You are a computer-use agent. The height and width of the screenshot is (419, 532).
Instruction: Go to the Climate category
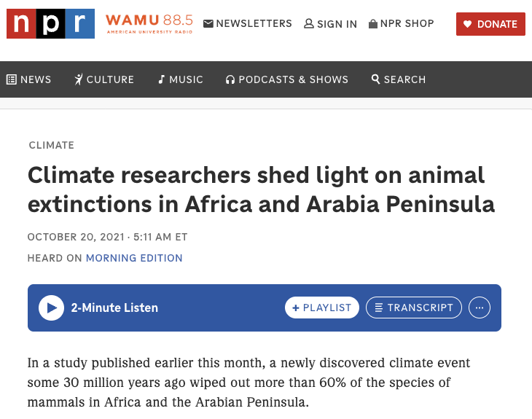(51, 145)
